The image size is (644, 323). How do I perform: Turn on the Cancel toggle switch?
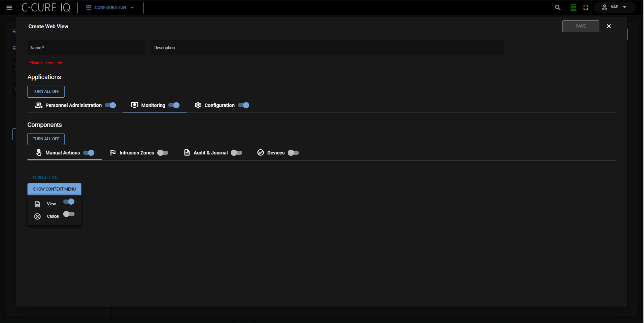pyautogui.click(x=69, y=214)
